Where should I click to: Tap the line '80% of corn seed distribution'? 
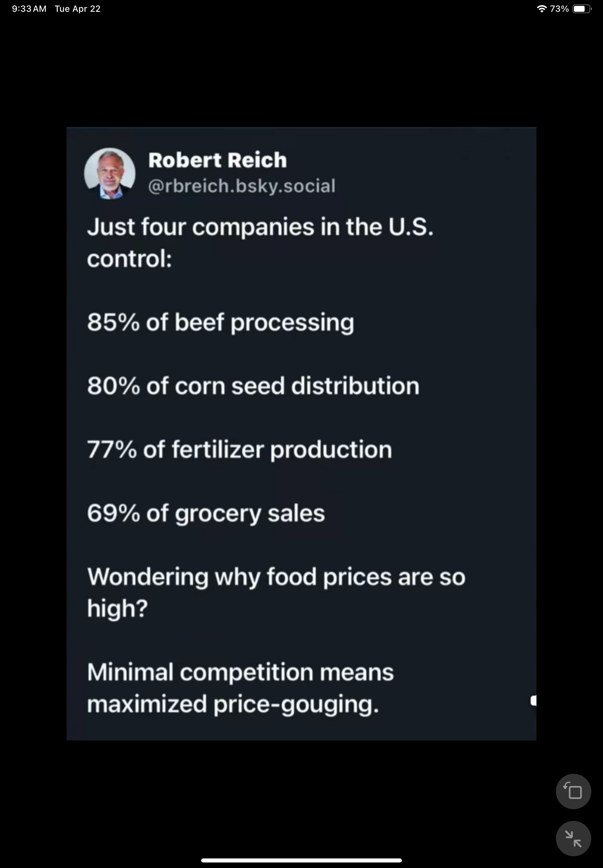pyautogui.click(x=253, y=386)
